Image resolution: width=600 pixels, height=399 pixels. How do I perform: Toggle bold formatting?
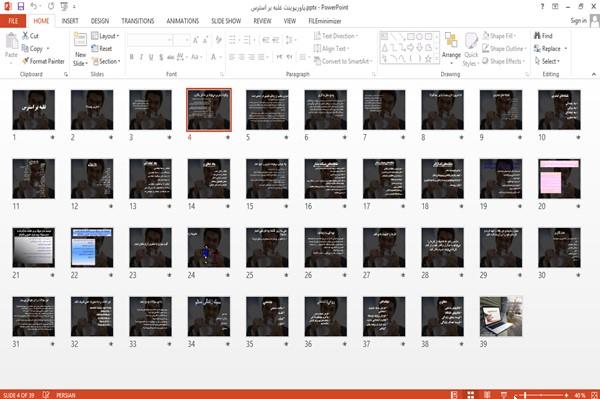click(132, 57)
